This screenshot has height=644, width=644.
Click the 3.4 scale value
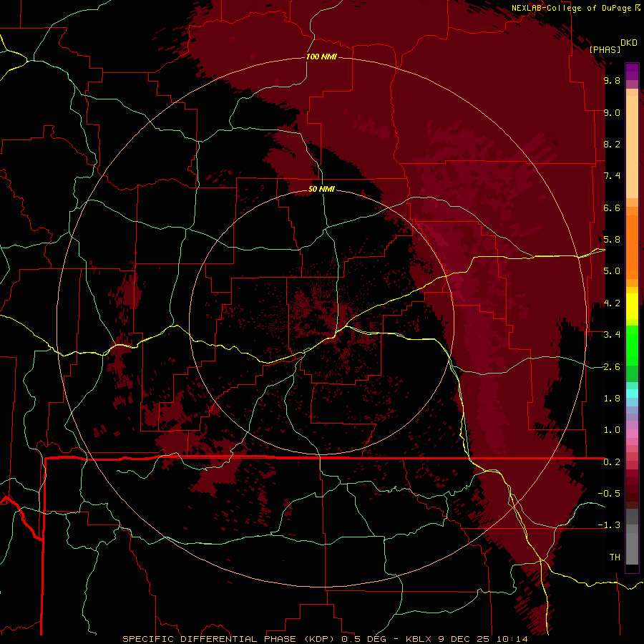click(612, 335)
